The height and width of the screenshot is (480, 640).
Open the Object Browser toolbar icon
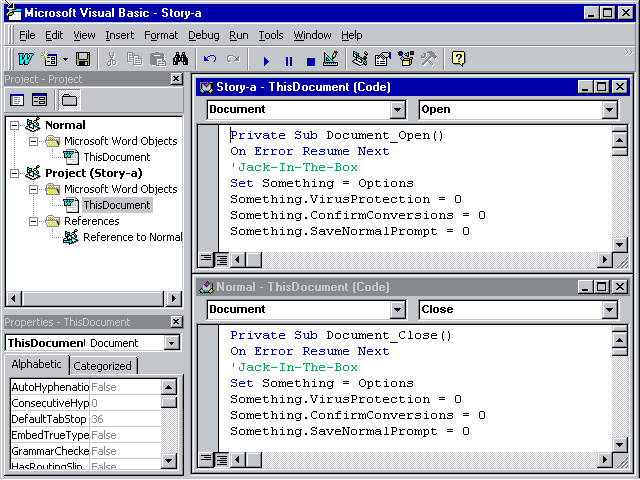[406, 59]
